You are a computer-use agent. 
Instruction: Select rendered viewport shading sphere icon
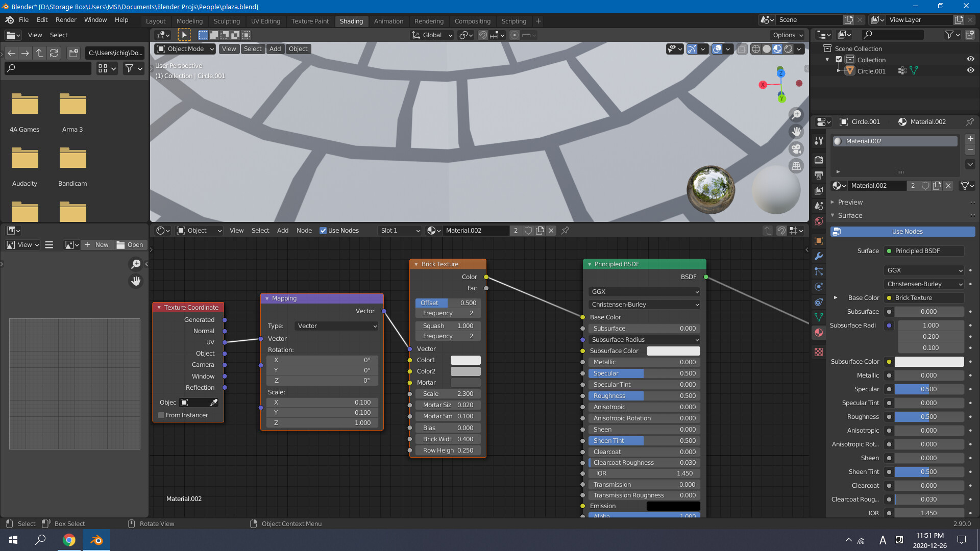(789, 49)
